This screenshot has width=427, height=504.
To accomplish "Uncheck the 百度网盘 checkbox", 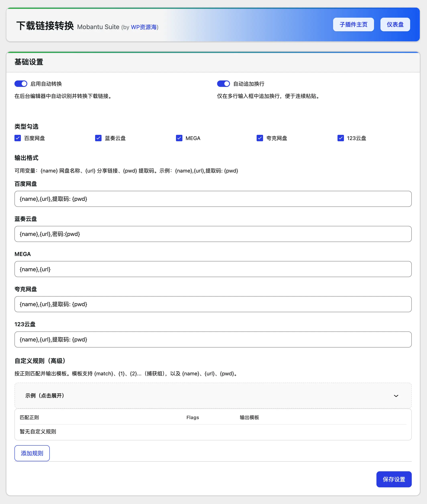I will 18,138.
